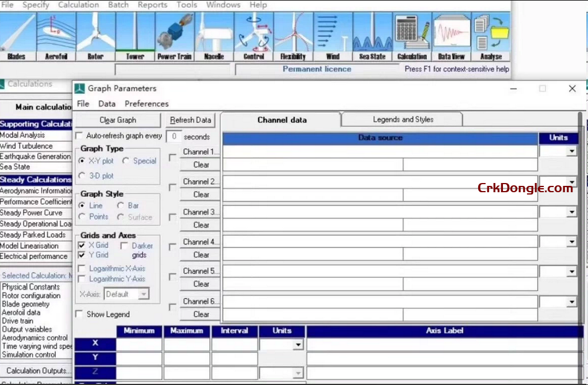Click the X axis Minimum input field
Image resolution: width=588 pixels, height=385 pixels.
[x=139, y=345]
